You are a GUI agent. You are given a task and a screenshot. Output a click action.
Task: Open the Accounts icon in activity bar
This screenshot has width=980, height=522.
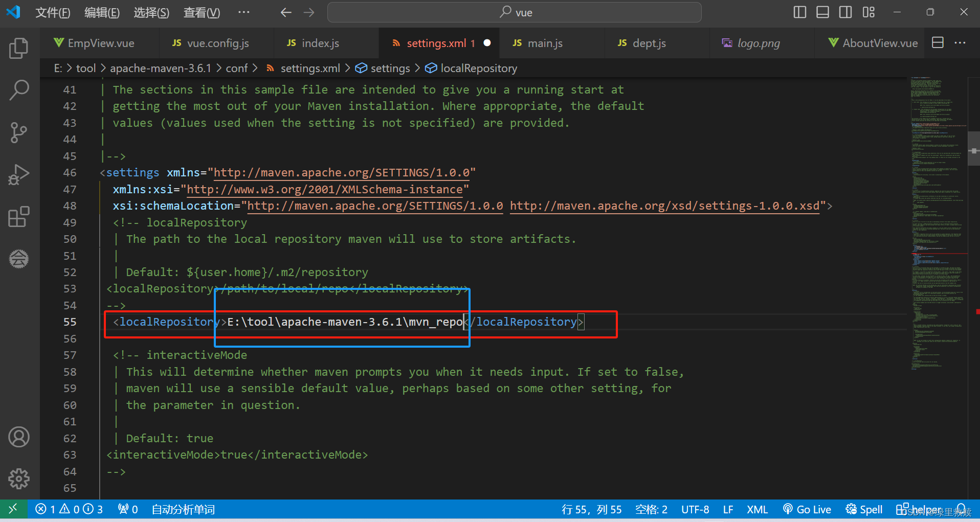(x=19, y=437)
